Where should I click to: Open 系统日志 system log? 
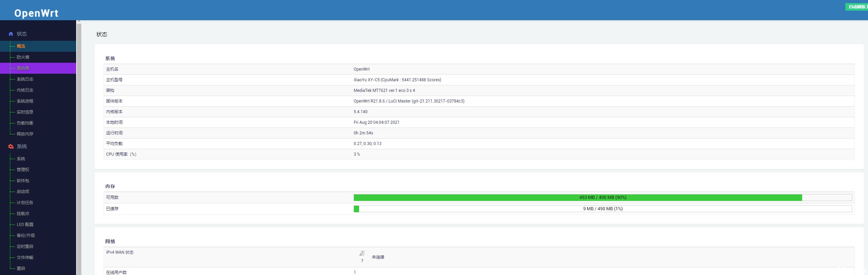25,79
